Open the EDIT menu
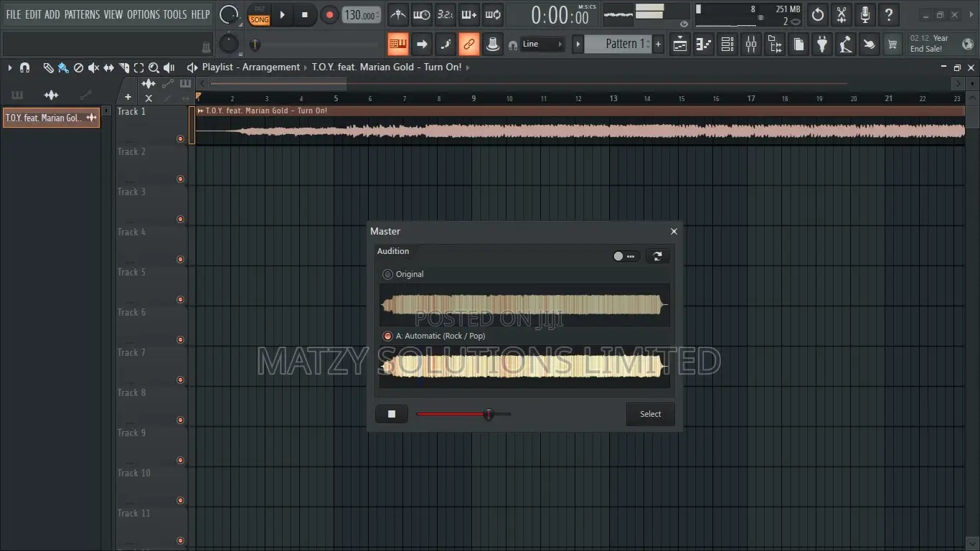The height and width of the screenshot is (551, 980). (34, 14)
